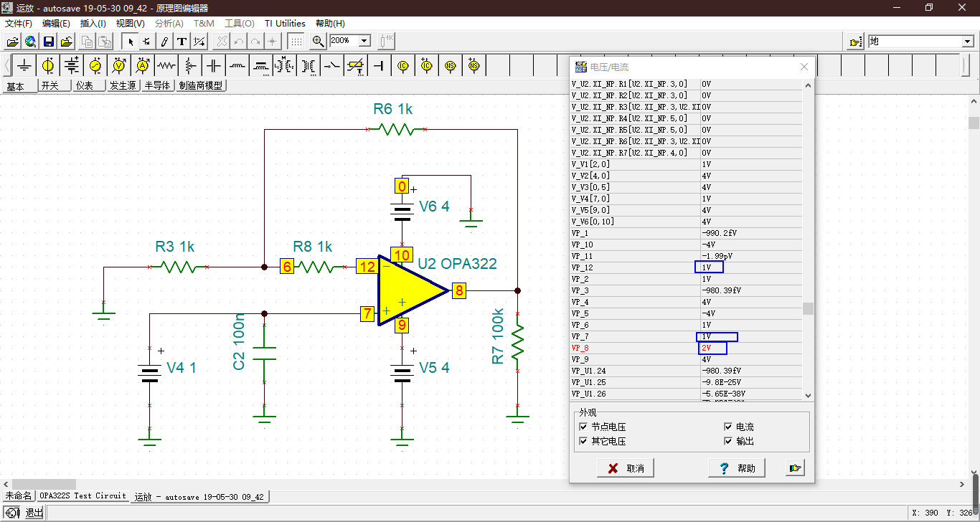The height and width of the screenshot is (522, 980).
Task: Click hand pointer button beside 帮助
Action: pos(795,468)
